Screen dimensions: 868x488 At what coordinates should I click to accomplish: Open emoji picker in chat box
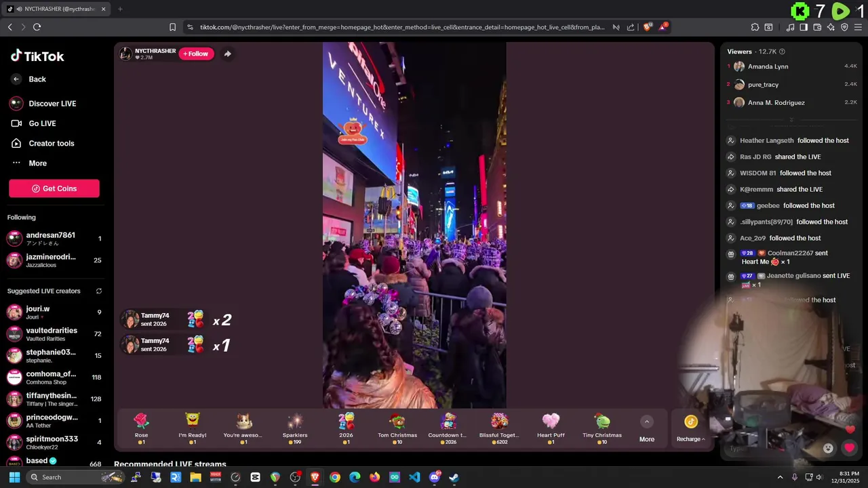[828, 448]
